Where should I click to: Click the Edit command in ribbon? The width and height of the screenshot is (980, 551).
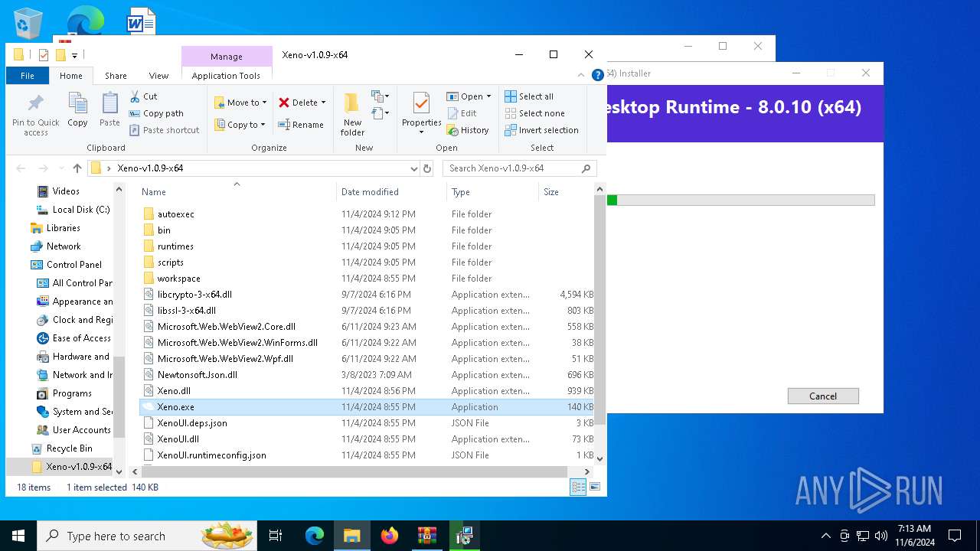tap(462, 113)
